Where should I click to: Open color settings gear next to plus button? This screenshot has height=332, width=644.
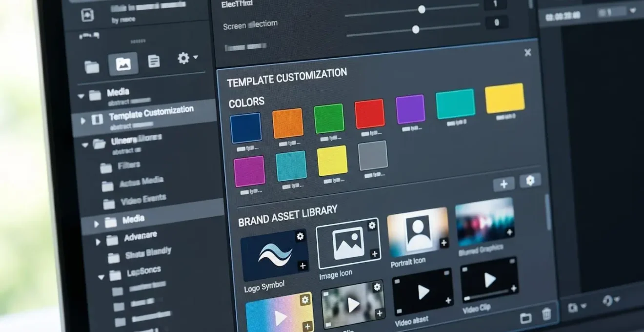tap(530, 181)
